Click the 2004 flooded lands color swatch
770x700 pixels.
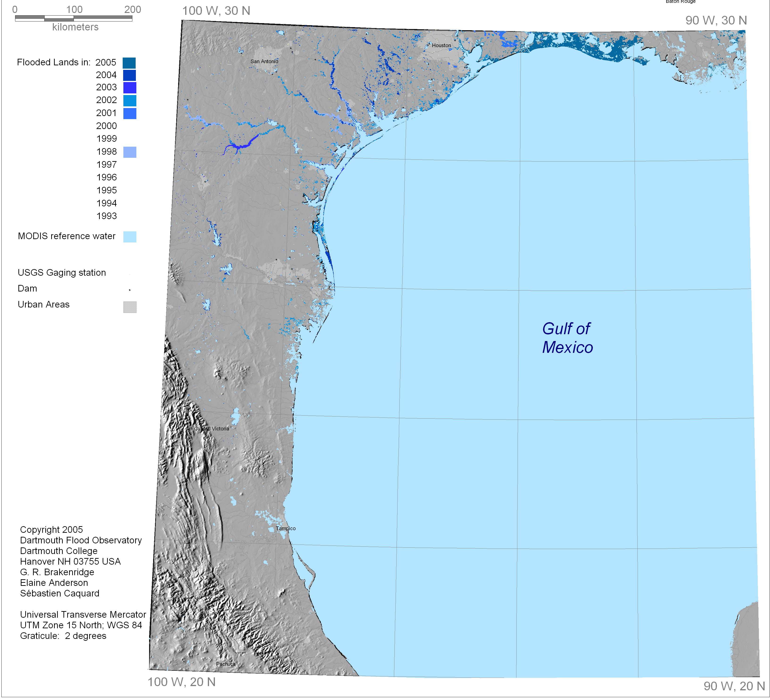click(130, 75)
